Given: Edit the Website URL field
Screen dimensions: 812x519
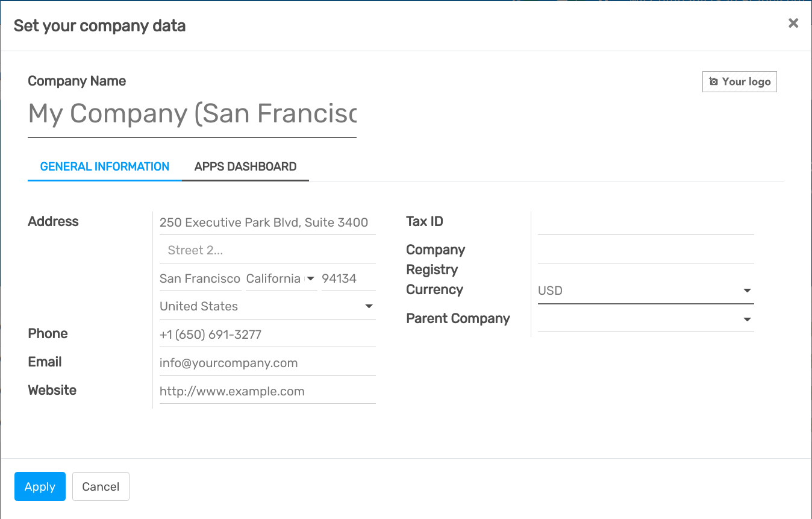Looking at the screenshot, I should pos(267,391).
